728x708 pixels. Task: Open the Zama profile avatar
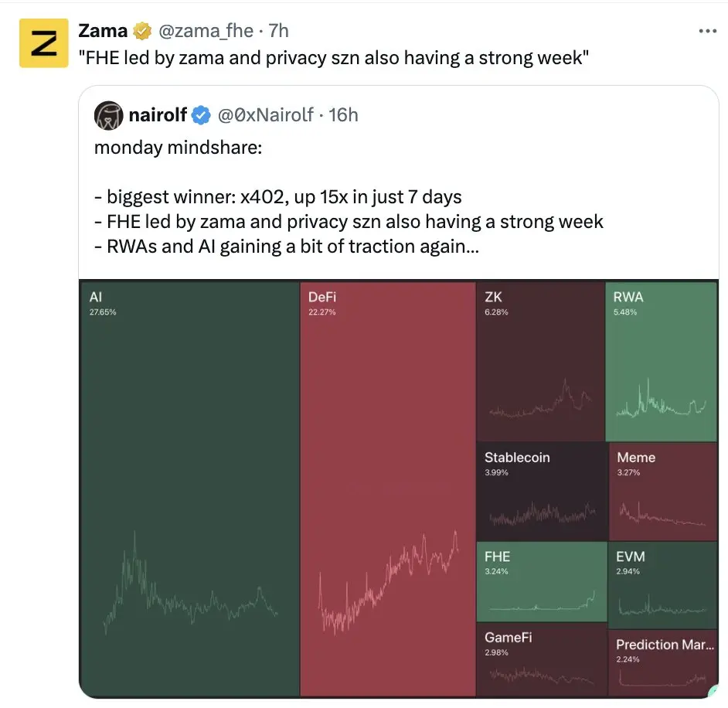[x=43, y=43]
